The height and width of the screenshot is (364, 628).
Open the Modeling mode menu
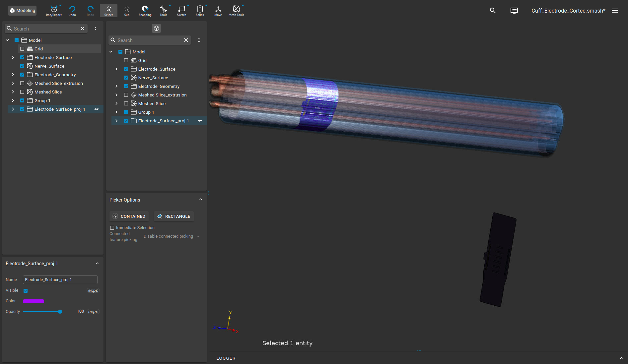coord(22,11)
